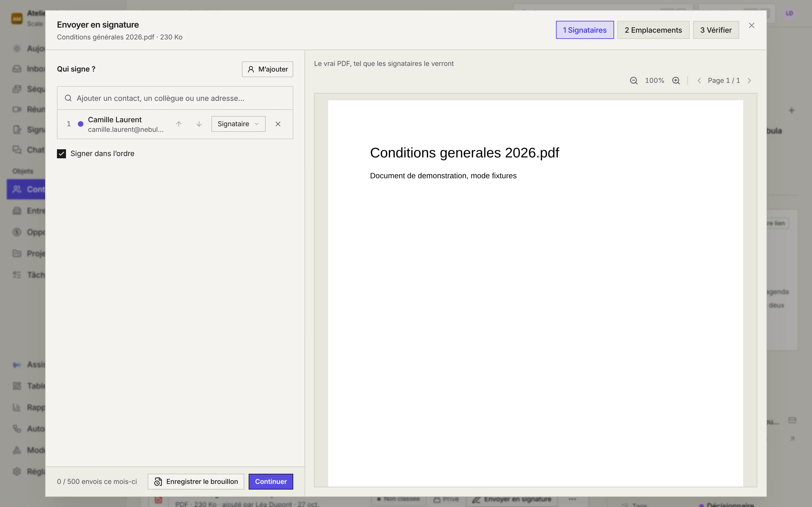The height and width of the screenshot is (507, 812).
Task: Click the Continuer button
Action: tap(271, 482)
